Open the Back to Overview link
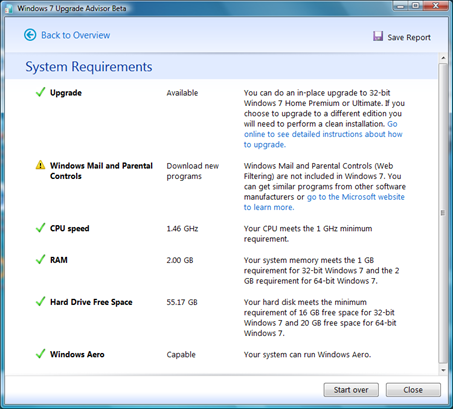 point(76,35)
